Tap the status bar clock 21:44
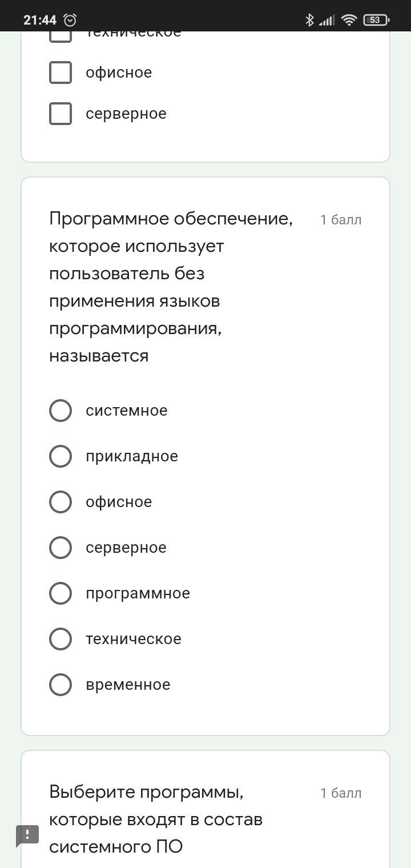The width and height of the screenshot is (411, 868). [40, 20]
